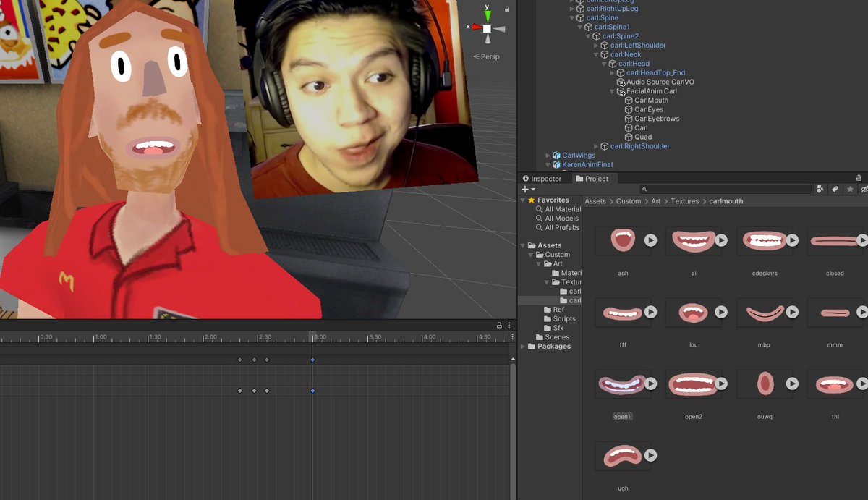Collapse the carl:Neck node
Image resolution: width=868 pixels, height=500 pixels.
(596, 54)
